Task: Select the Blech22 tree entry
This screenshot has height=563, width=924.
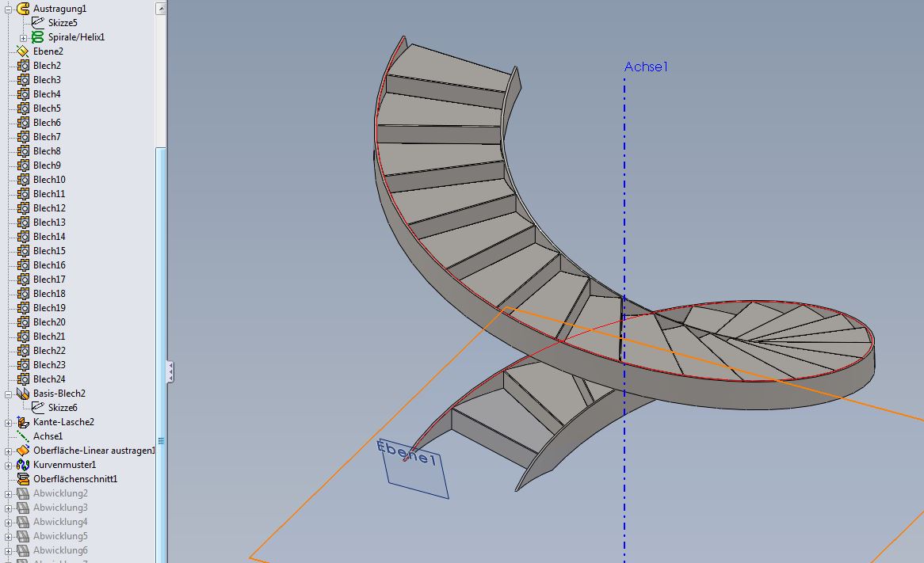Action: coord(49,351)
